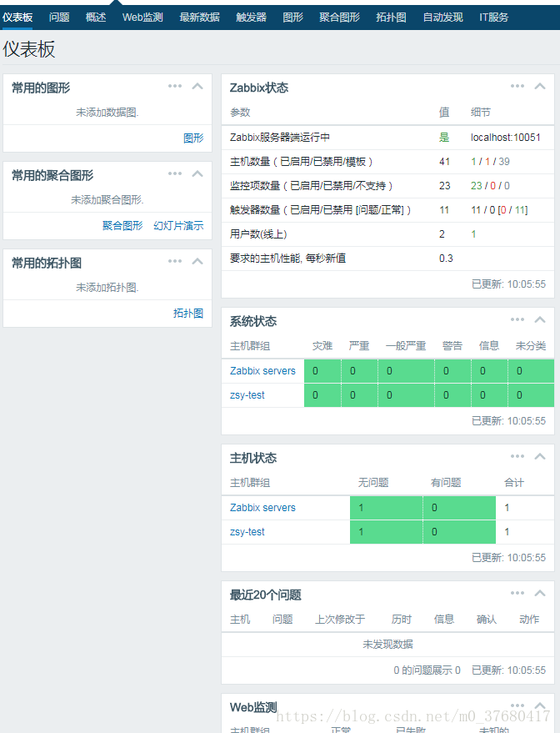Click the 上次修改于 column header
The height and width of the screenshot is (733, 560).
point(340,620)
